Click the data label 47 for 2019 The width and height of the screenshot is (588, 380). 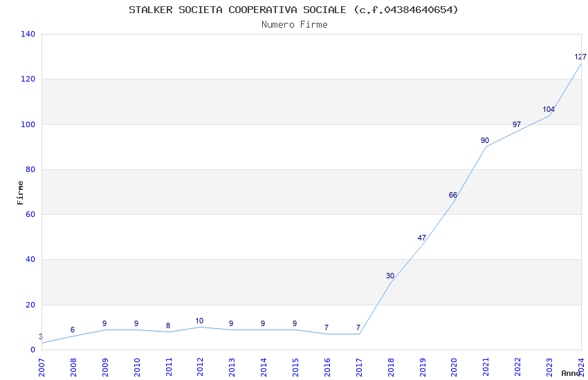click(422, 238)
